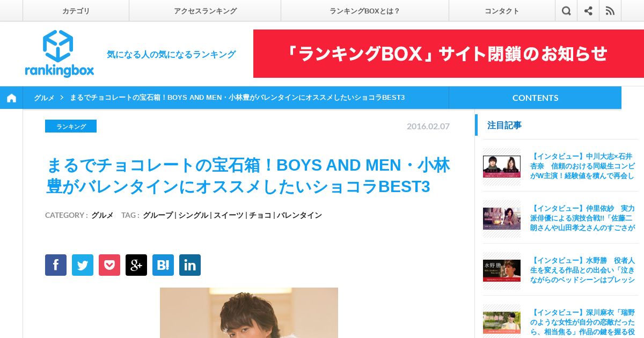Bookmark article with Hatena B! icon

pyautogui.click(x=163, y=265)
